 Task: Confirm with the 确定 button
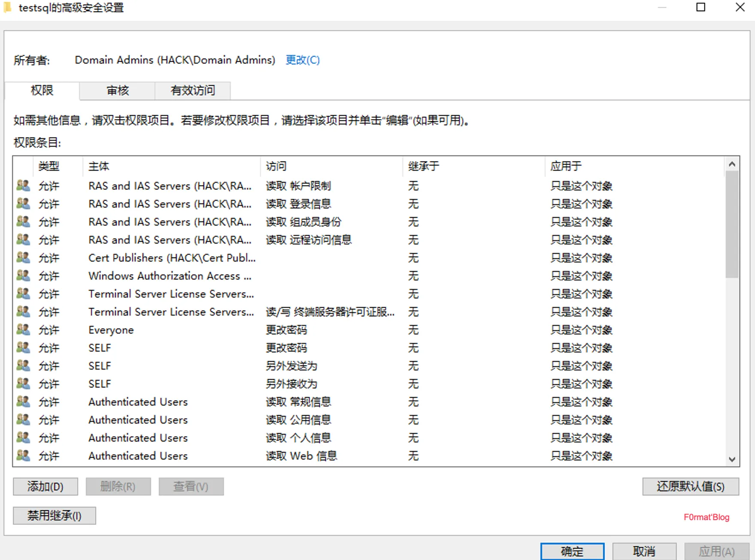572,551
